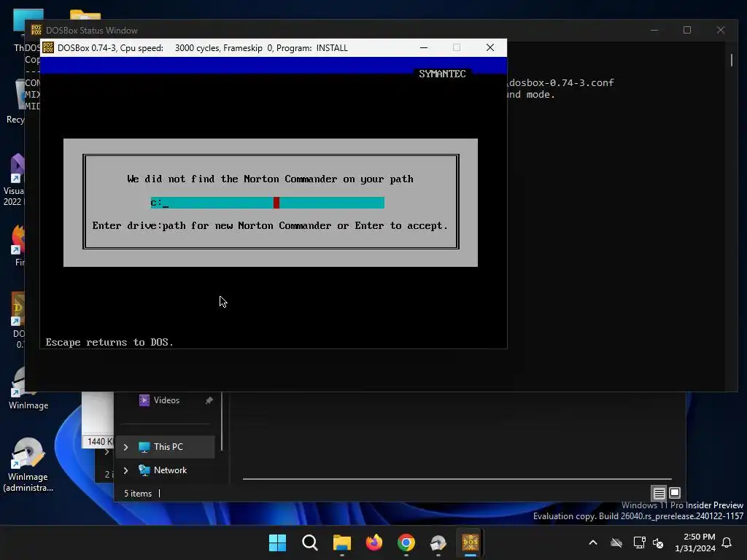Select the Visual Studio 2022 desktop shortcut
This screenshot has width=747, height=560.
[x=13, y=181]
